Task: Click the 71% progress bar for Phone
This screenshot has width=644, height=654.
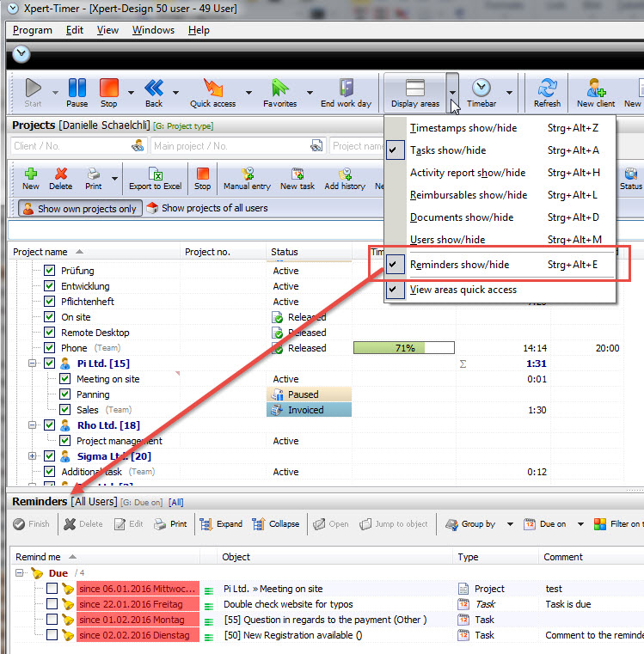Action: [403, 348]
